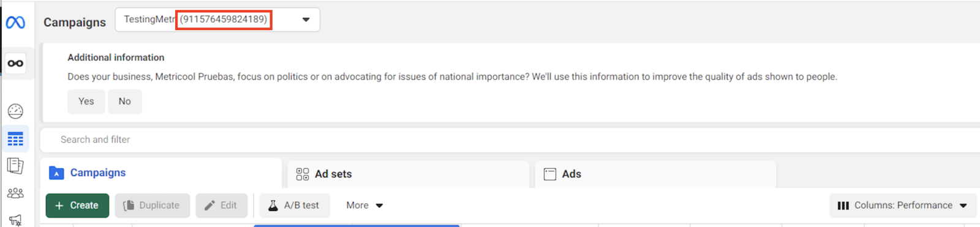Viewport: 980px width, 227px height.
Task: Click the A/B test button
Action: [295, 206]
